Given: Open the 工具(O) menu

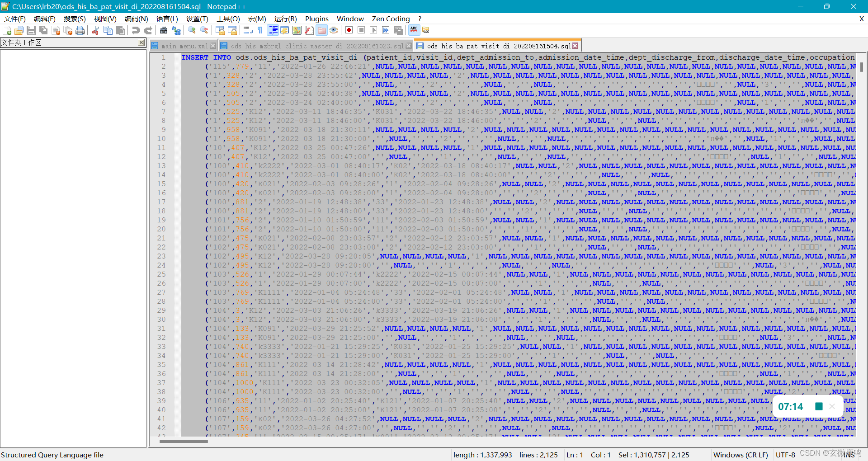Looking at the screenshot, I should [x=228, y=19].
